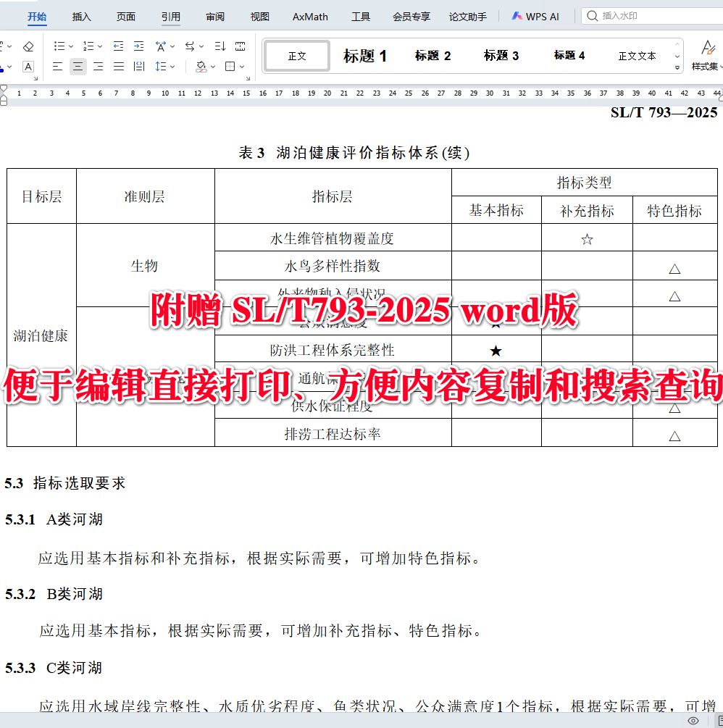Viewport: 723px width, 728px height.
Task: Apply distributed alignment
Action: click(x=139, y=67)
